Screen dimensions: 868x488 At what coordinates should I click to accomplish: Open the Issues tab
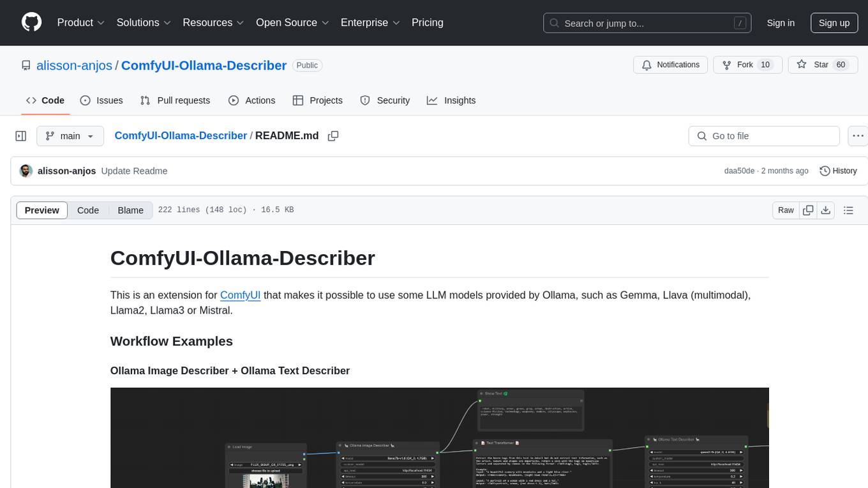(101, 100)
